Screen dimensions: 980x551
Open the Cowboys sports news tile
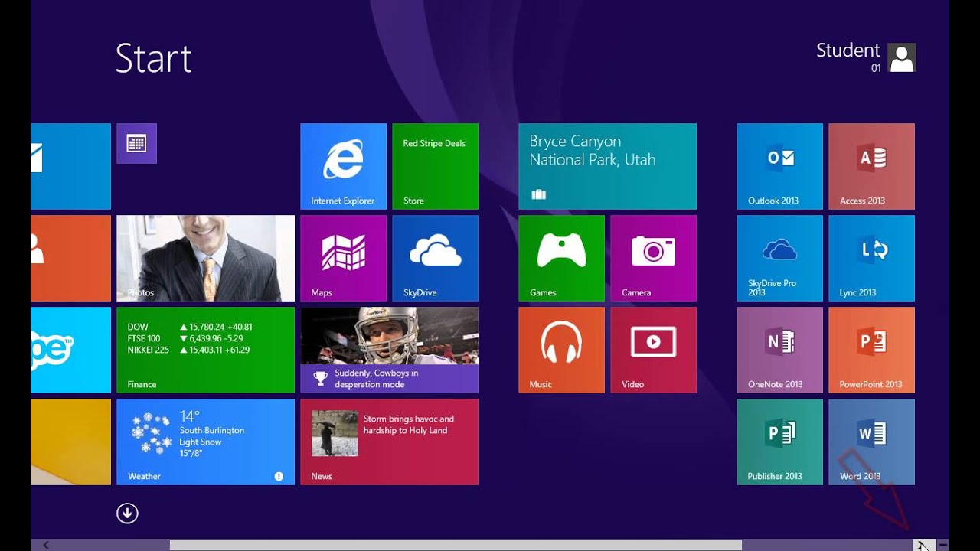(x=389, y=350)
